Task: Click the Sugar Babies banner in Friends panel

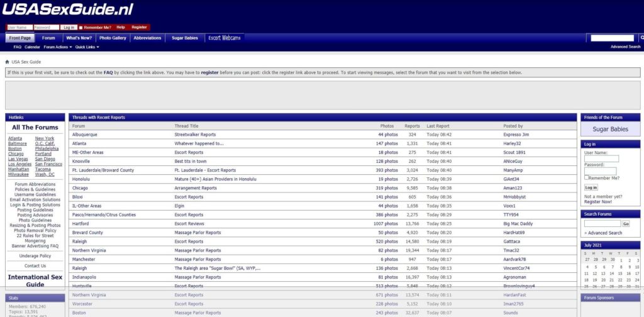Action: click(x=610, y=129)
